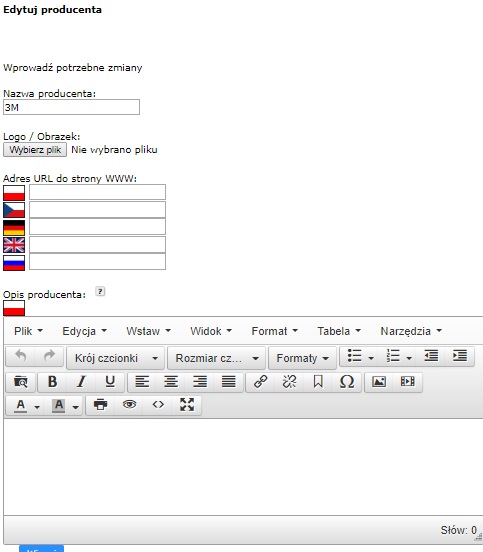Open the Krój czcionki font dropdown

click(x=115, y=358)
